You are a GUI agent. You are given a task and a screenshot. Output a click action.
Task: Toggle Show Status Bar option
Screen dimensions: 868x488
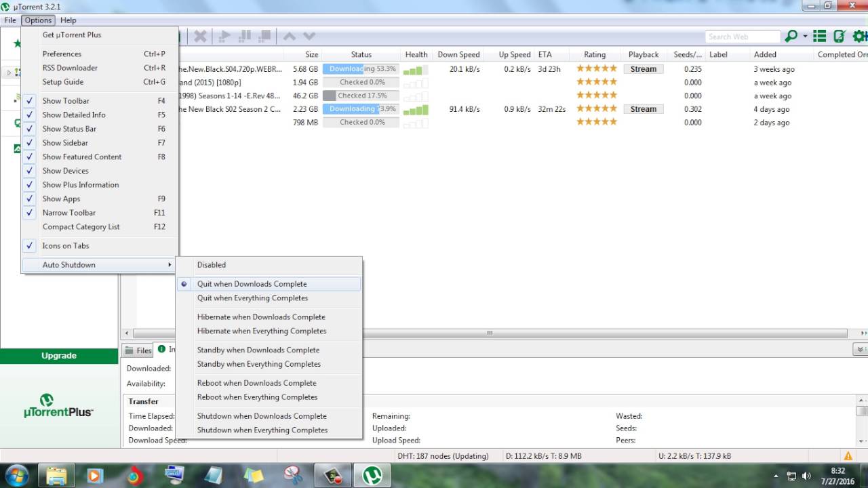(x=100, y=129)
